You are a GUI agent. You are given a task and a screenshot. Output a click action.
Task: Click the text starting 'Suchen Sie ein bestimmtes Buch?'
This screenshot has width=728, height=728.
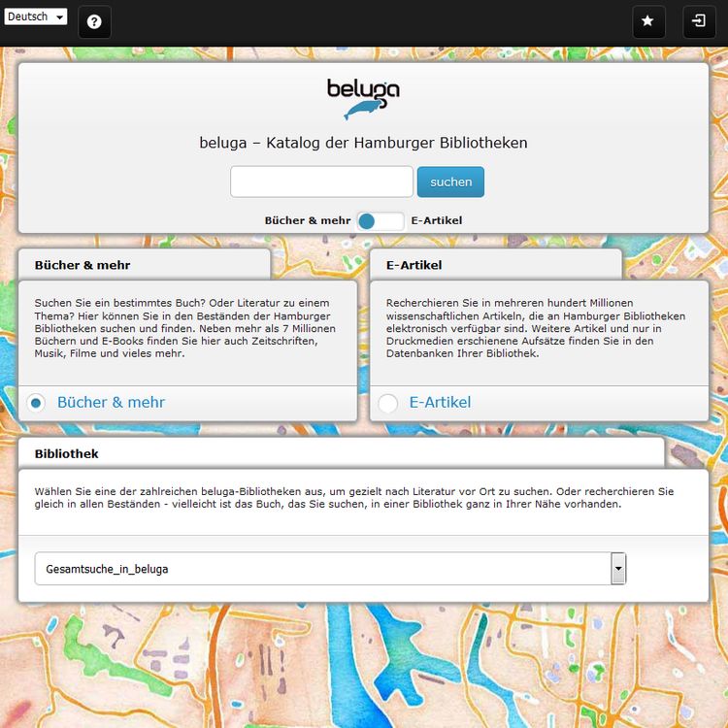point(185,328)
